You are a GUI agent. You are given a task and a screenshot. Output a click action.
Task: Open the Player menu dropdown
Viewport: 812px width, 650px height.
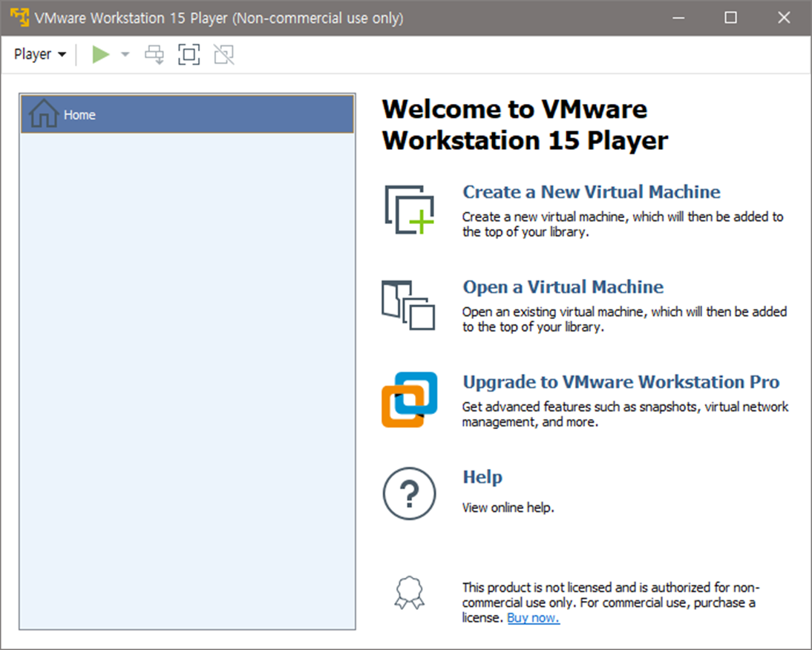pos(40,54)
